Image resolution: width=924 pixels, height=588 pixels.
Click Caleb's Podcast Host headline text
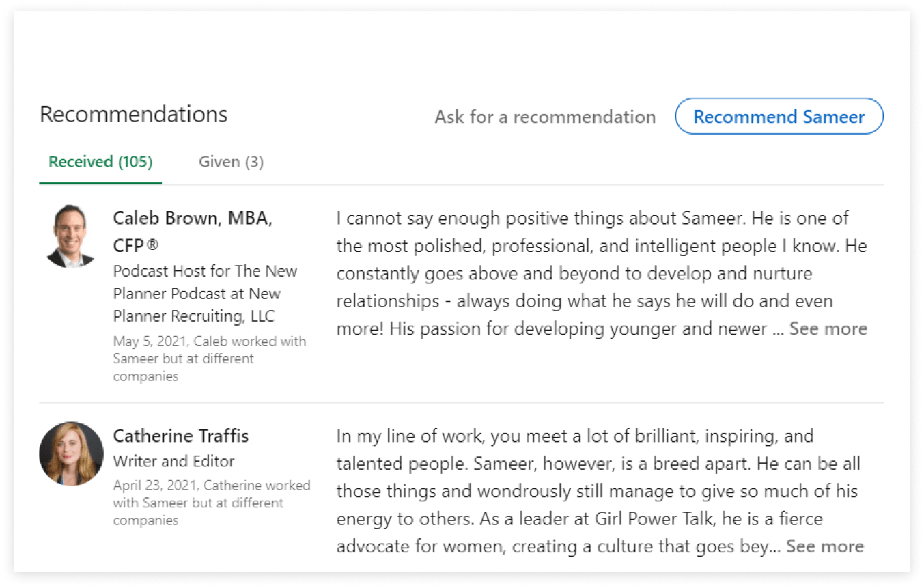pyautogui.click(x=205, y=294)
